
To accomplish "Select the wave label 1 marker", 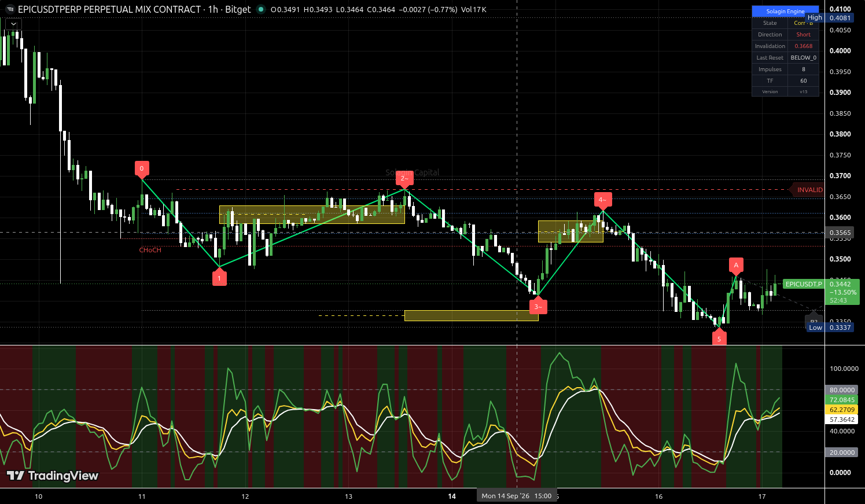I will pyautogui.click(x=219, y=278).
